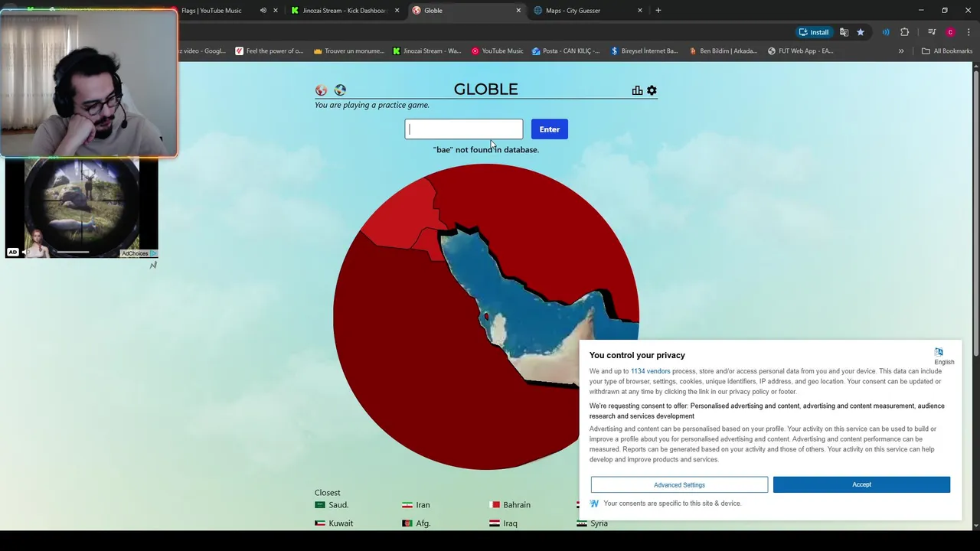
Task: Switch to Jinozai Stream Kick Dashboard tab
Action: point(345,11)
